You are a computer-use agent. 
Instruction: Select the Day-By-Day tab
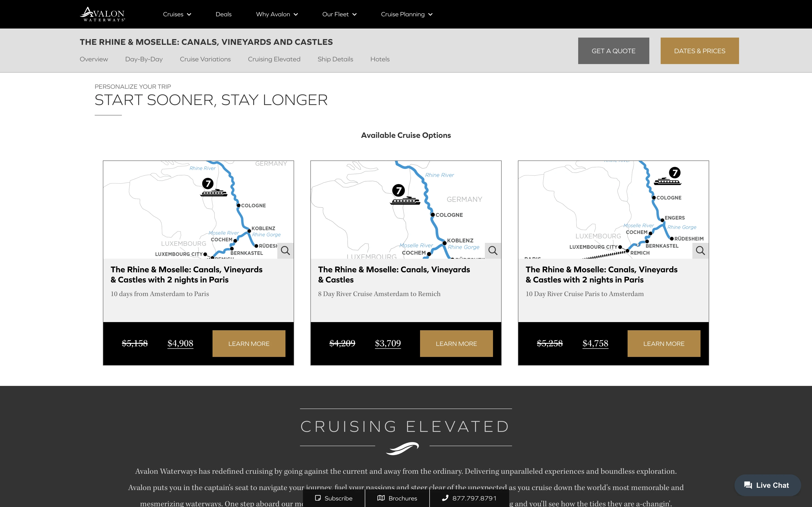coord(144,59)
